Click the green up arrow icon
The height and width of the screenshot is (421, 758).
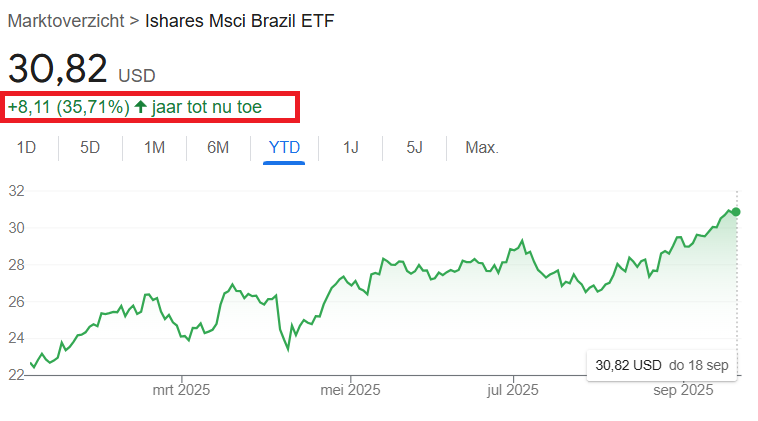pos(141,106)
